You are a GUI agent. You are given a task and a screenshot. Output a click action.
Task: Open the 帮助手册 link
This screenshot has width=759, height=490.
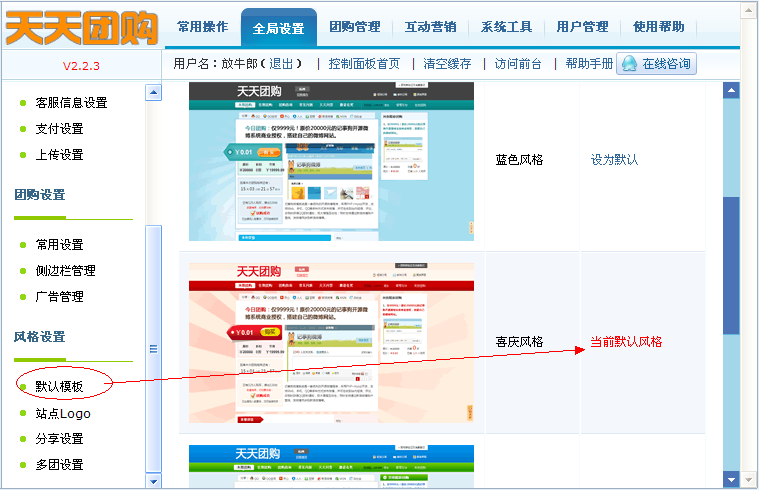click(x=589, y=63)
